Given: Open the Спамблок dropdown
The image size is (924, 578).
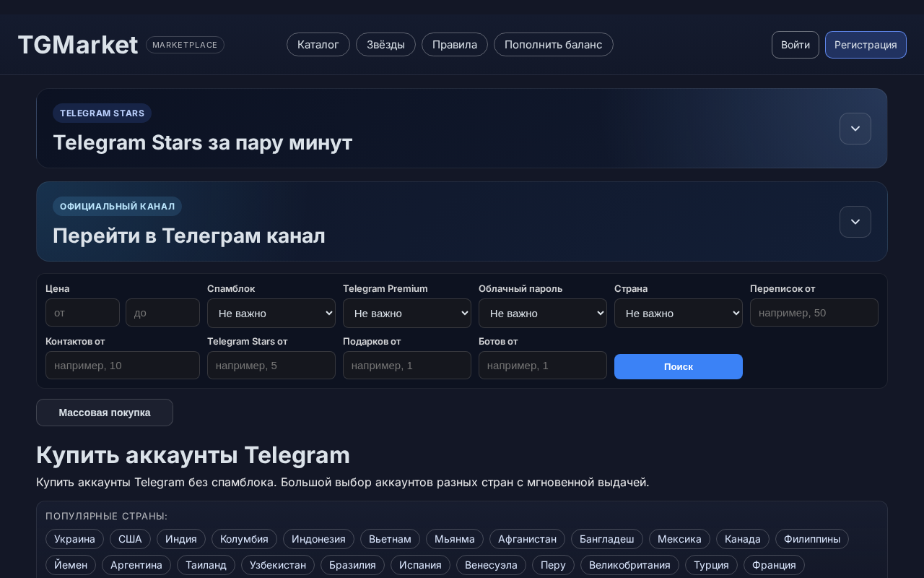Looking at the screenshot, I should point(271,313).
